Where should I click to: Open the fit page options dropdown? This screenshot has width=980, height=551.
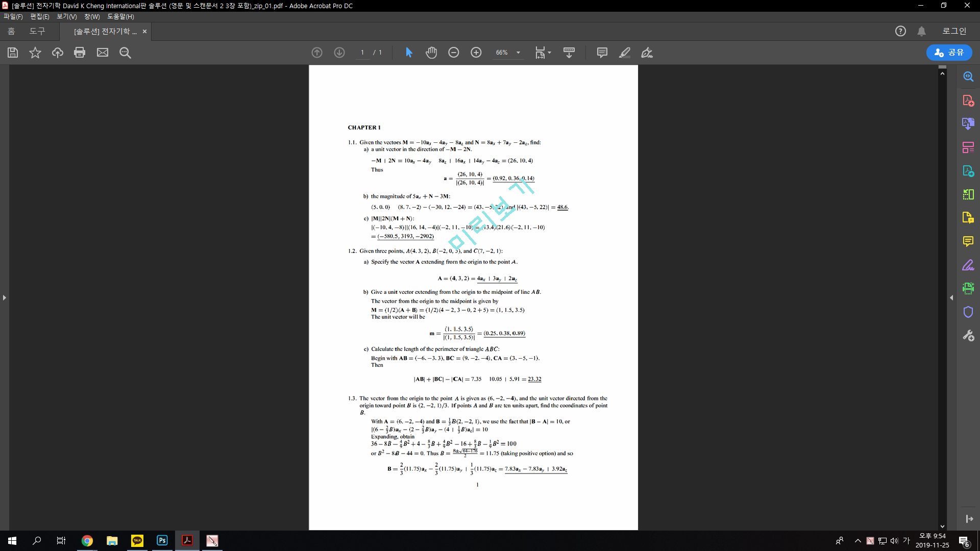[550, 53]
